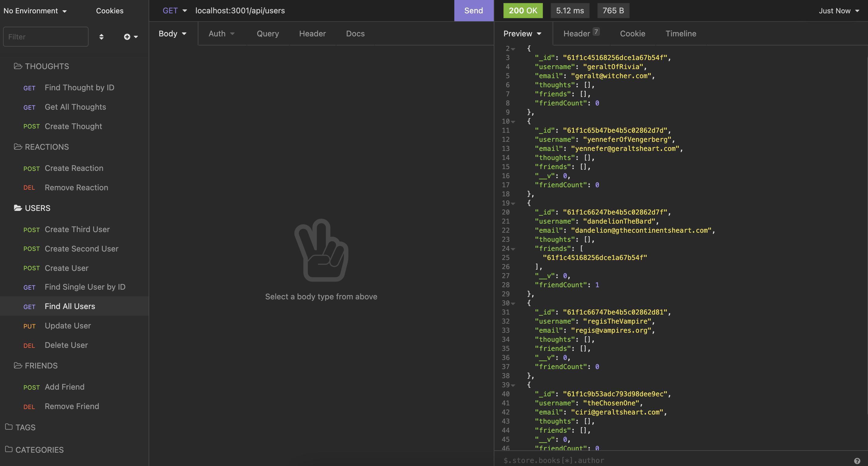Switch to the Query tab
This screenshot has height=466, width=868.
coord(267,34)
